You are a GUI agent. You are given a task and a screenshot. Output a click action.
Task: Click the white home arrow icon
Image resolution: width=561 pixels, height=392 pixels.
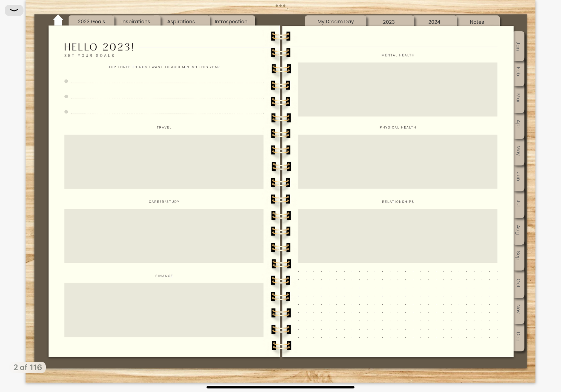58,20
